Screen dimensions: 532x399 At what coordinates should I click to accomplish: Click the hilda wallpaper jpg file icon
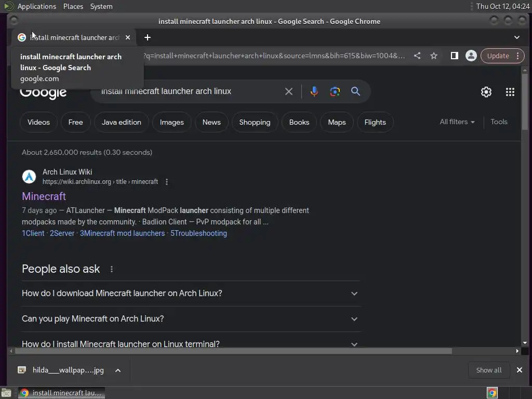point(22,370)
